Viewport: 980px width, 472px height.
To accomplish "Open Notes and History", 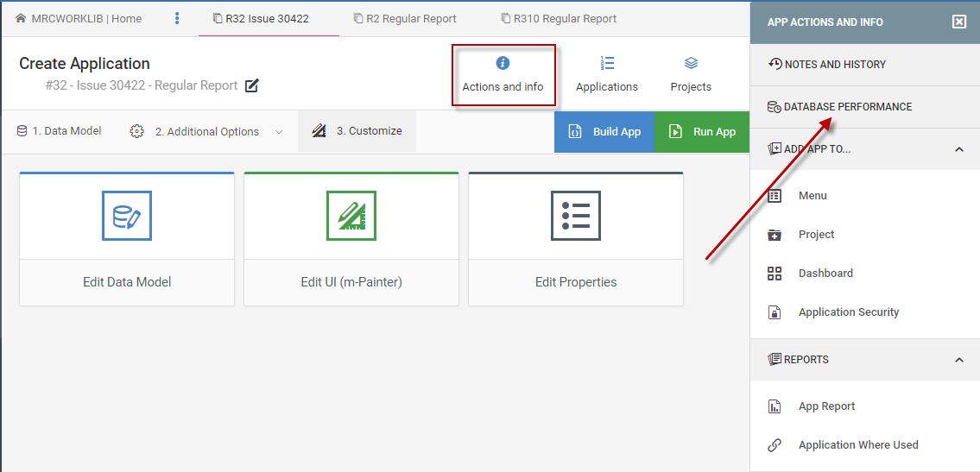I will pos(834,65).
